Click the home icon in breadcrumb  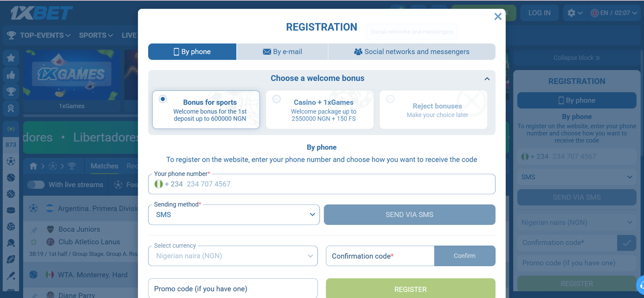click(33, 166)
